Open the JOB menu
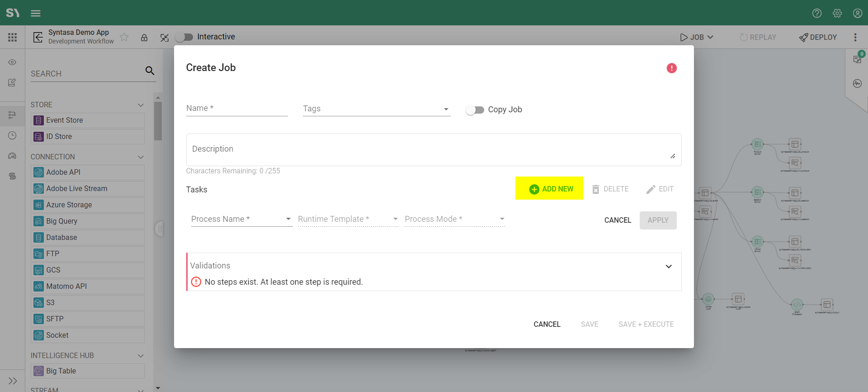The width and height of the screenshot is (868, 392). click(x=697, y=37)
